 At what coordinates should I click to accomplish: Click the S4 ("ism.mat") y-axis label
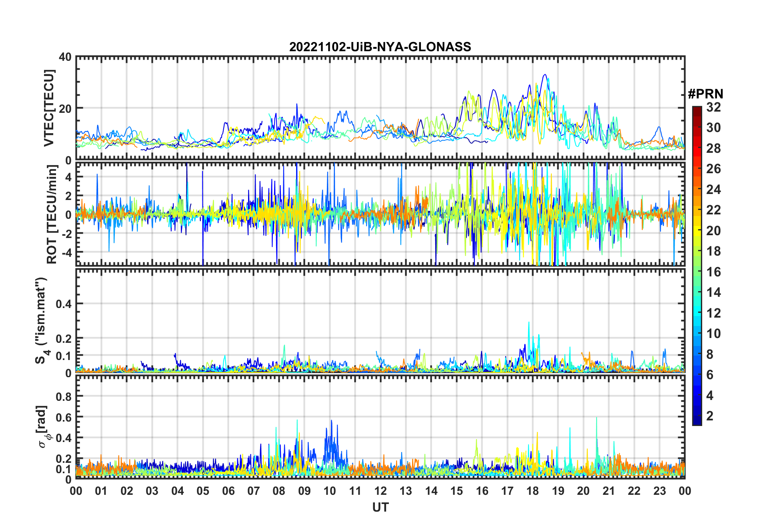[42, 321]
